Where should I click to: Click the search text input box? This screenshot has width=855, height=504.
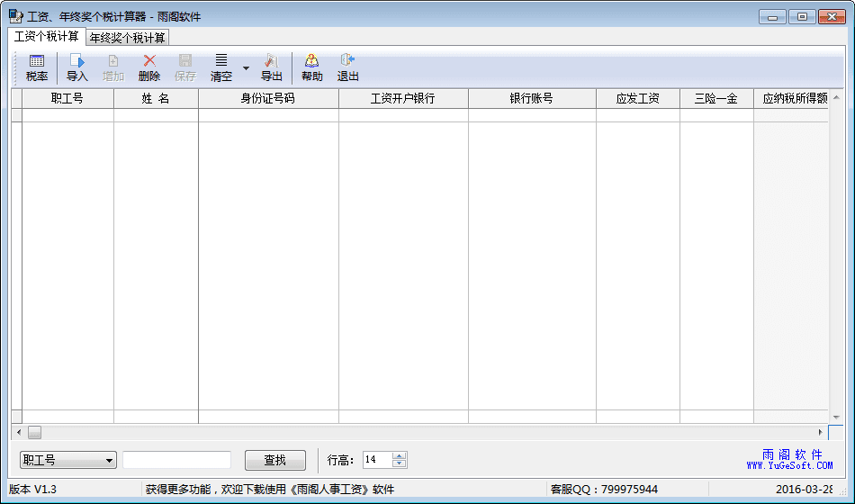point(176,460)
